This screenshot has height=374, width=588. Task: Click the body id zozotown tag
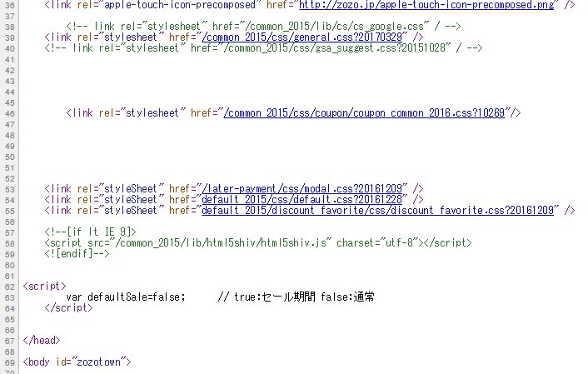point(77,362)
